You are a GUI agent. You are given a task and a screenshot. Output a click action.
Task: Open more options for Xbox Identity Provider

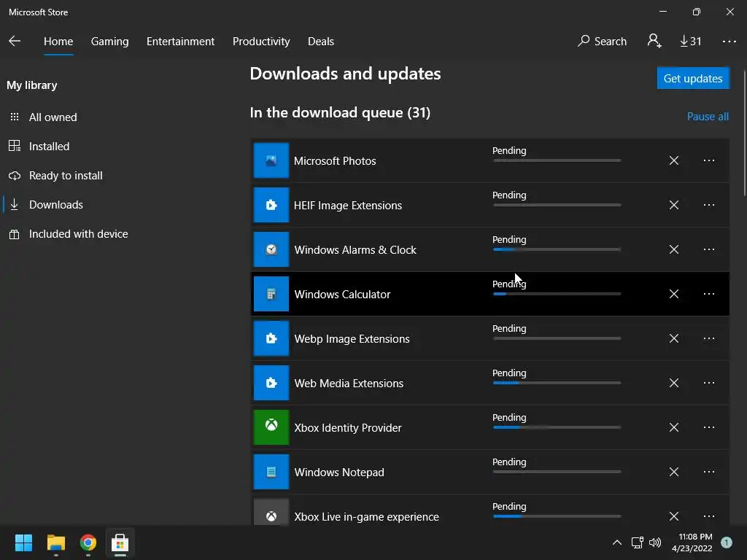[709, 427]
